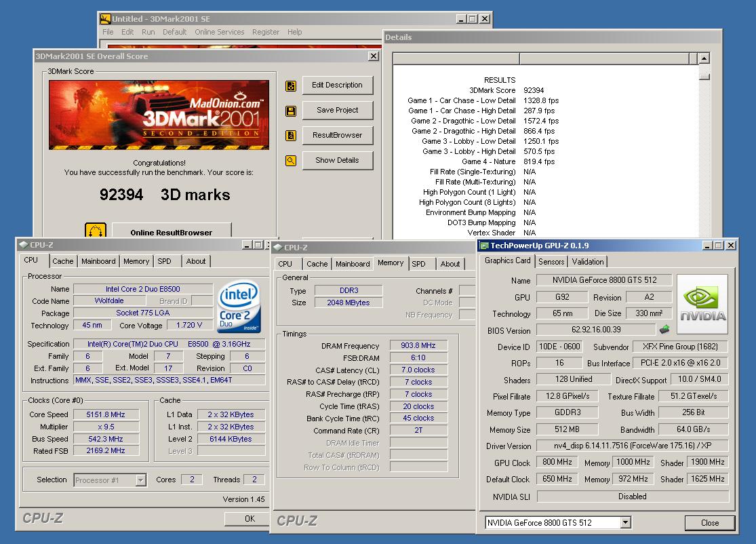Screen dimensions: 756x544
Task: Click the DRAM Frequency 903.8 MHz value
Action: tap(418, 345)
